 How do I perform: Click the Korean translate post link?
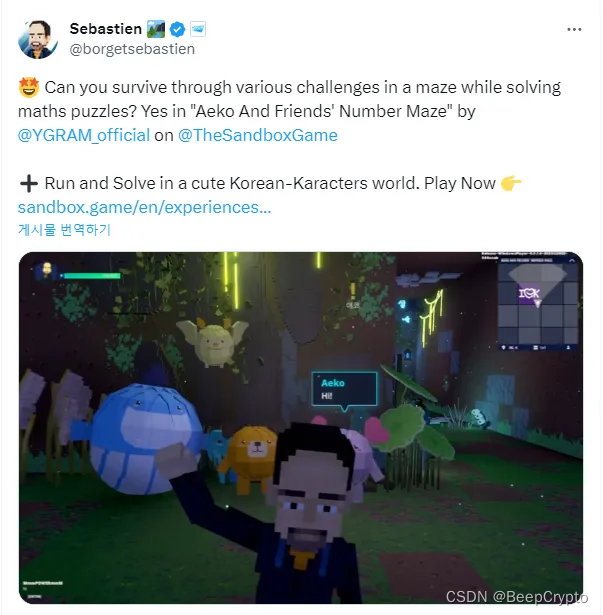coord(64,230)
